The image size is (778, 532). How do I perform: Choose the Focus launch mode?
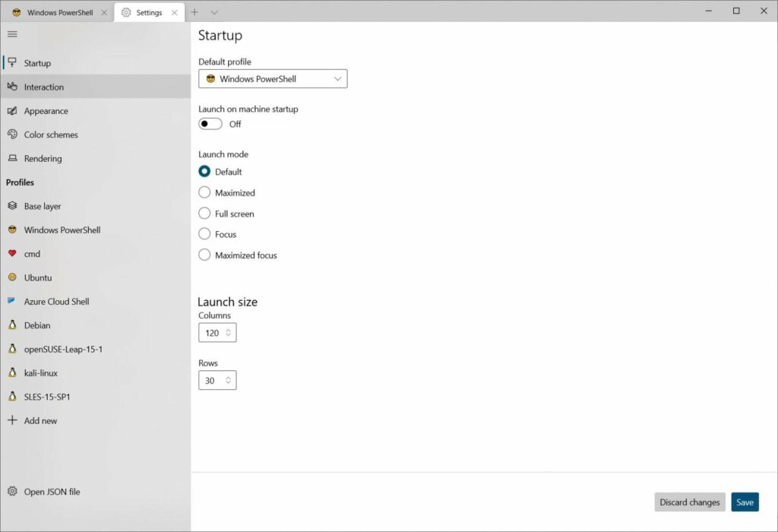pos(204,234)
